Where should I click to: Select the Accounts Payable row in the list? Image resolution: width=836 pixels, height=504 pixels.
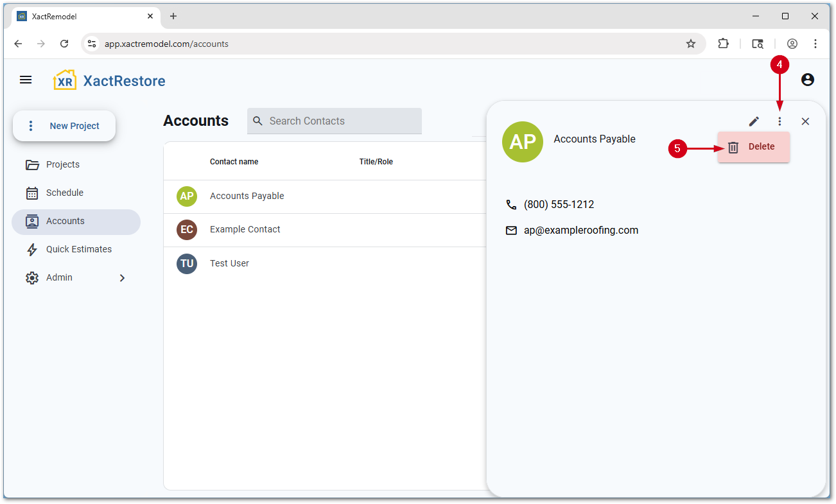coord(325,196)
